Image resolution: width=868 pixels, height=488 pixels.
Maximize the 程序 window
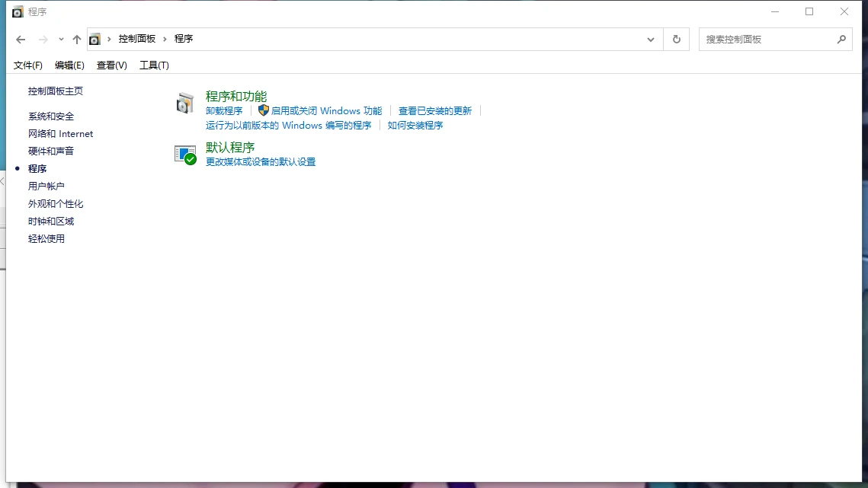coord(809,11)
